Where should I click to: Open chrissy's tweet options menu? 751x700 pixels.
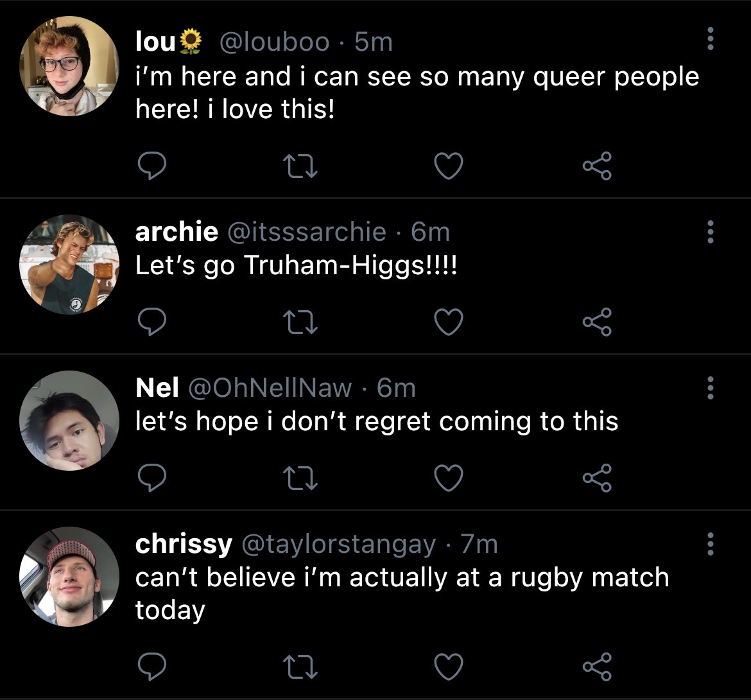pos(711,544)
